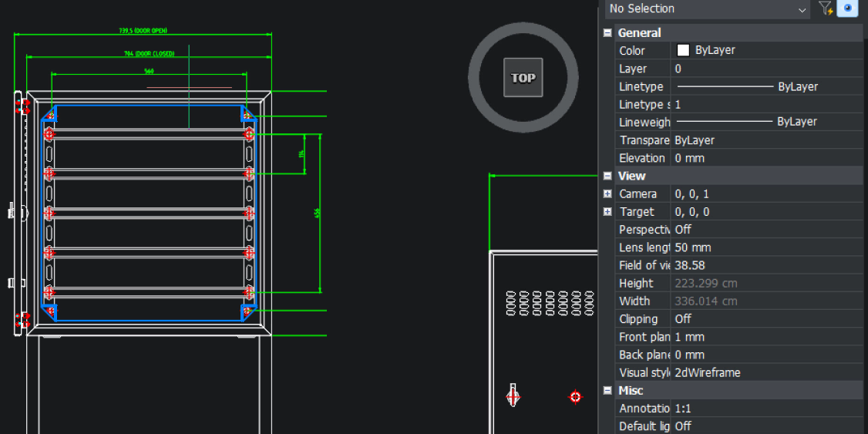Toggle the Clipping Off setting
Viewport: 868px width, 434px height.
click(767, 319)
